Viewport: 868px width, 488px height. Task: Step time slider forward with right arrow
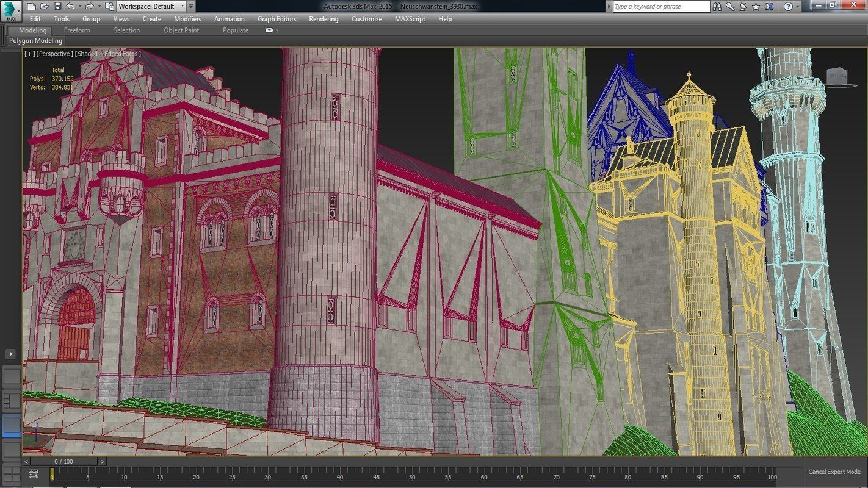pyautogui.click(x=102, y=461)
